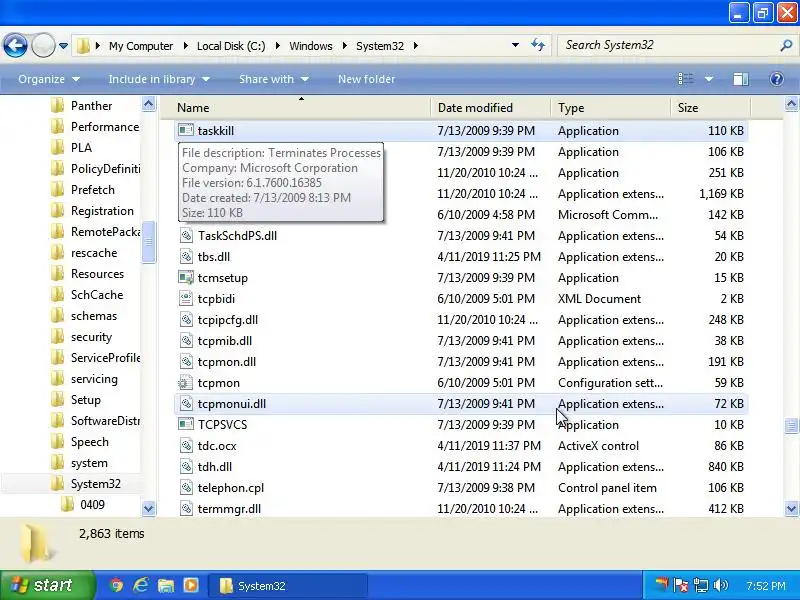Click the System32 taskbar window button

288,586
